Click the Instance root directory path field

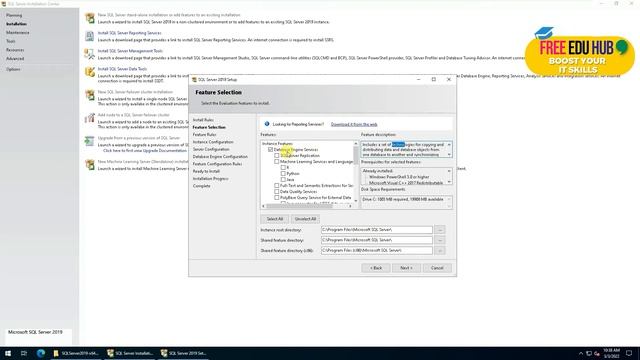point(377,230)
